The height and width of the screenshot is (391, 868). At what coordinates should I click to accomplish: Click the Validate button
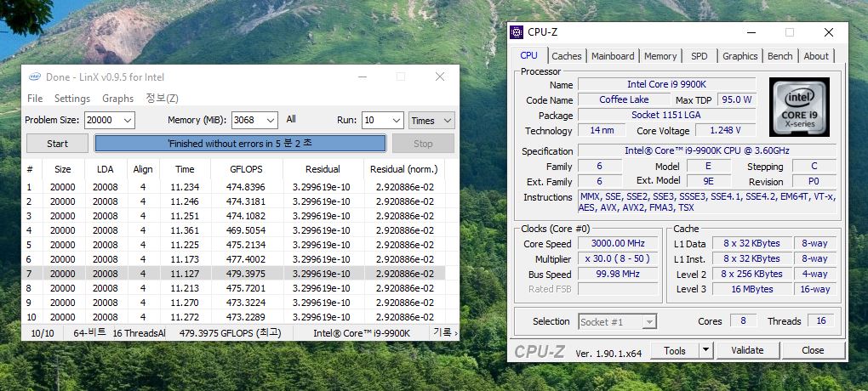coord(747,350)
